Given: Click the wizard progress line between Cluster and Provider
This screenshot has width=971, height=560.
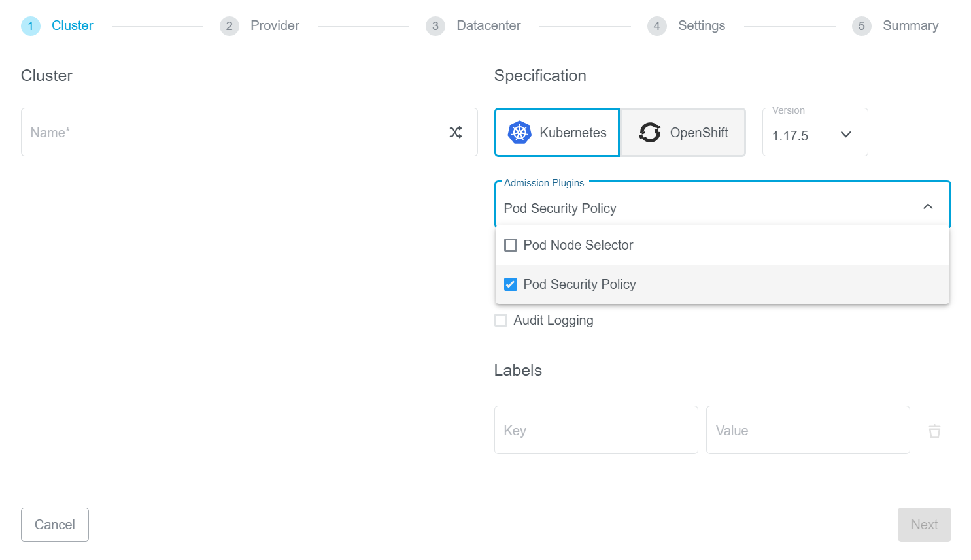Looking at the screenshot, I should click(157, 25).
